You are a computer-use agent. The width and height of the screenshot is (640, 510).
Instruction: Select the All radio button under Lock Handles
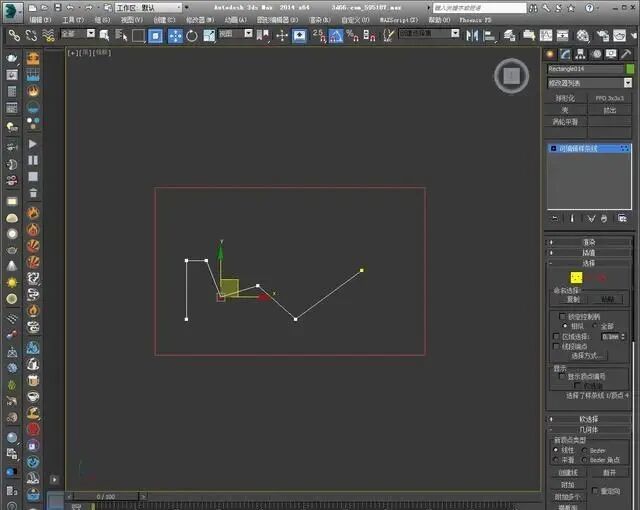pos(594,326)
